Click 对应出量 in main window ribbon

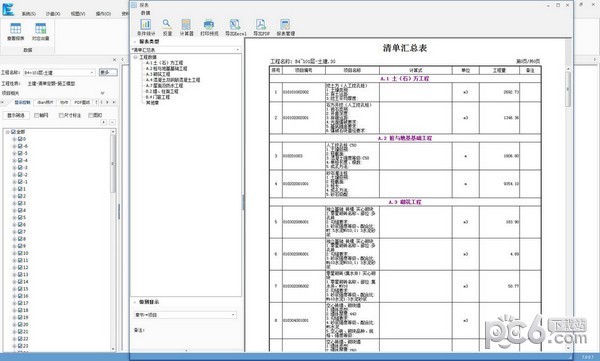point(41,32)
